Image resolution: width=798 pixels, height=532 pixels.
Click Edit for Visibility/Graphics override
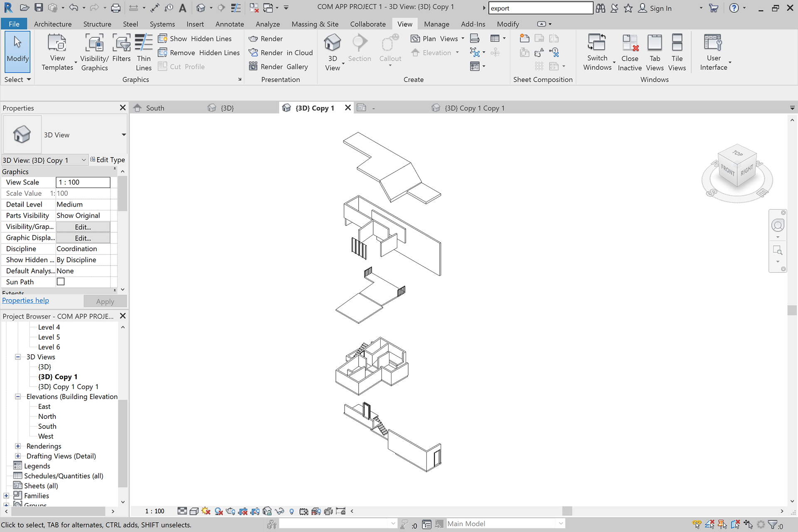tap(83, 227)
